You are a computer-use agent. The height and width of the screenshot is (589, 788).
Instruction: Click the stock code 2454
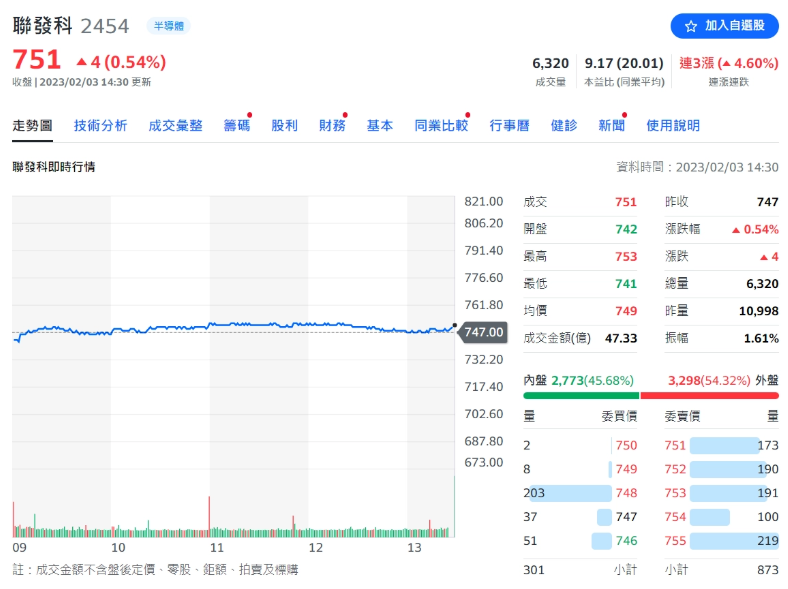tap(105, 26)
